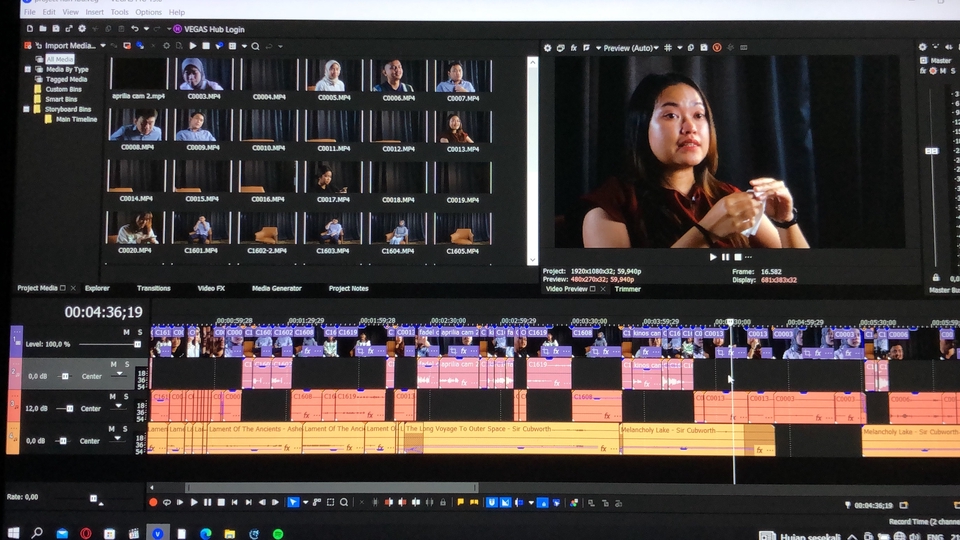This screenshot has width=960, height=540.
Task: Open the Options menu
Action: click(148, 12)
